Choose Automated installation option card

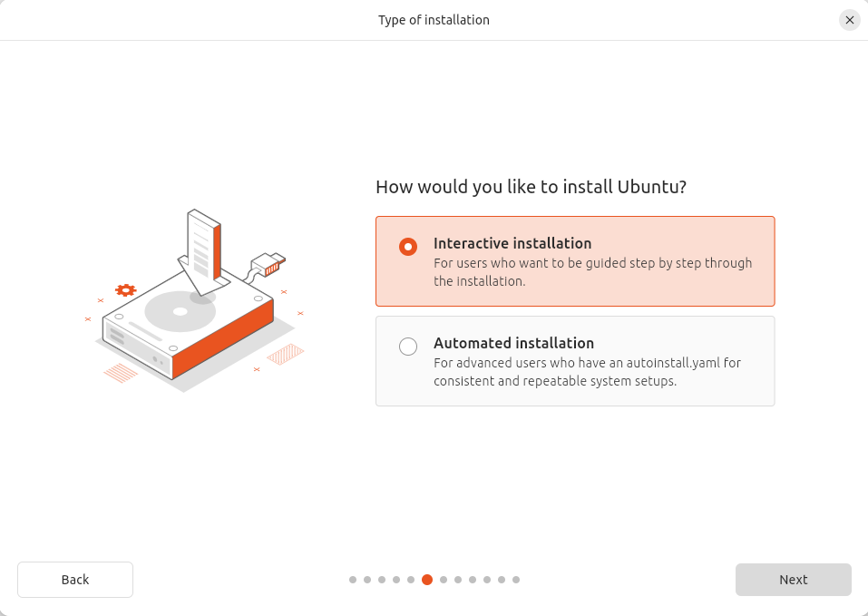coord(574,361)
